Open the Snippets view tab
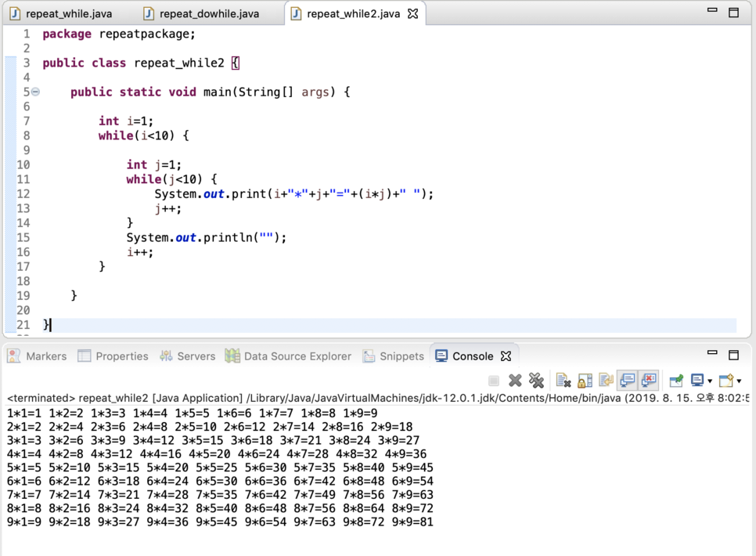Screen dimensions: 756x556 (393, 356)
